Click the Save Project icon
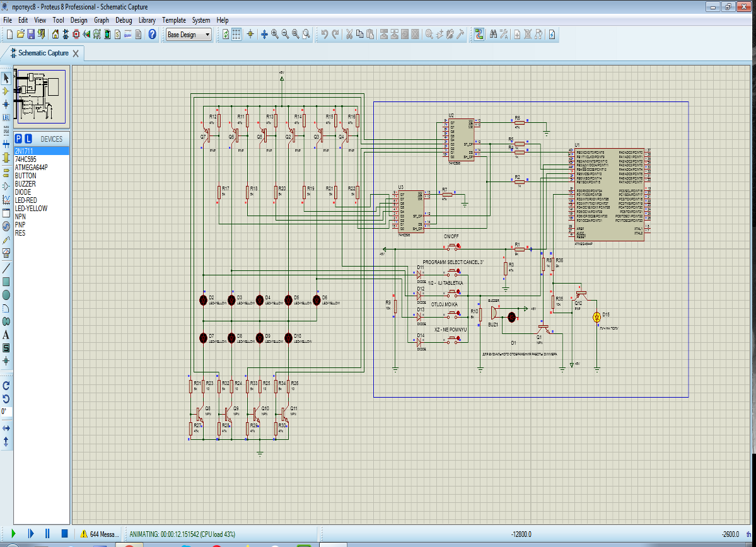This screenshot has width=756, height=547. coord(31,35)
